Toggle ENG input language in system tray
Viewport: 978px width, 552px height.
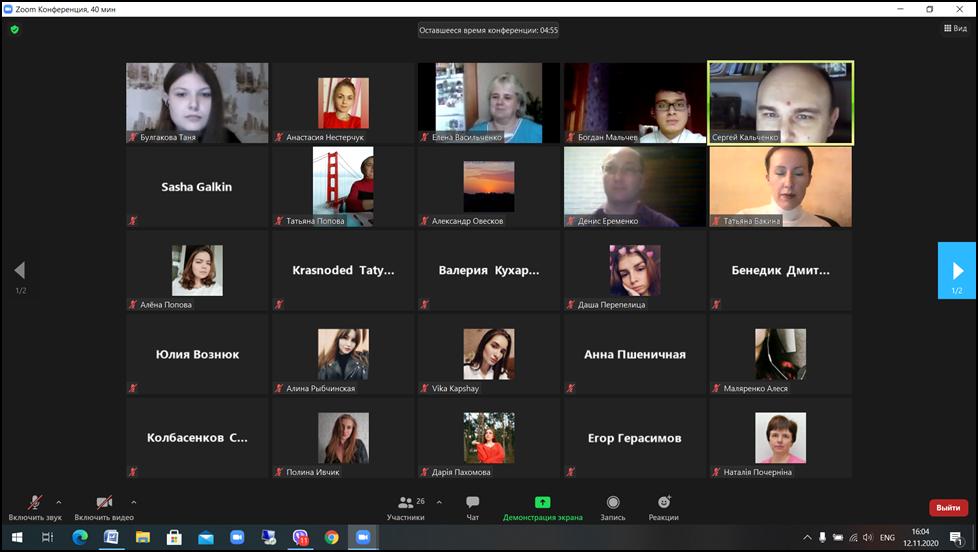pos(887,537)
